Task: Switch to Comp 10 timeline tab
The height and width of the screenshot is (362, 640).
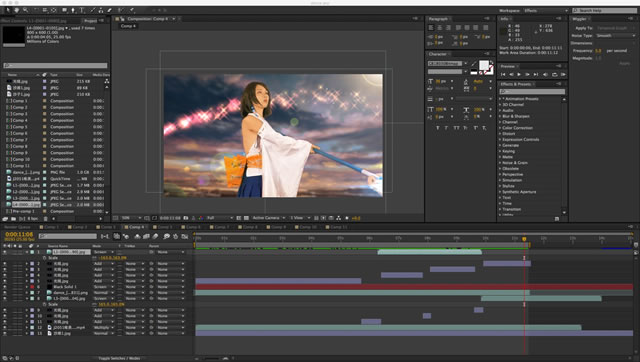Action: coord(307,227)
